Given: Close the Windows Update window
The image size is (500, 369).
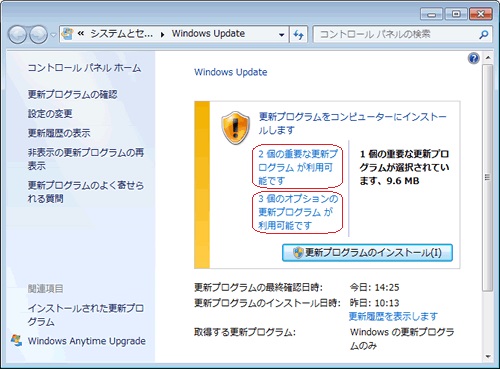Looking at the screenshot, I should pyautogui.click(x=480, y=14).
